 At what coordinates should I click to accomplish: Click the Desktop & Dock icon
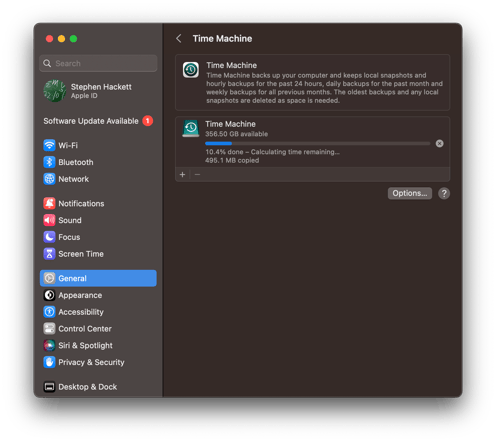[x=49, y=387]
